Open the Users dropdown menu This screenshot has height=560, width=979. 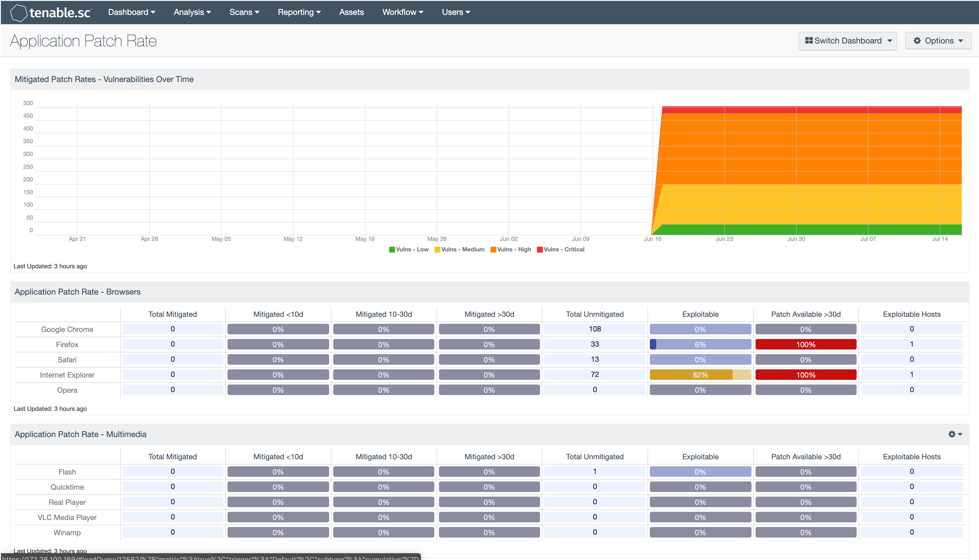click(454, 12)
